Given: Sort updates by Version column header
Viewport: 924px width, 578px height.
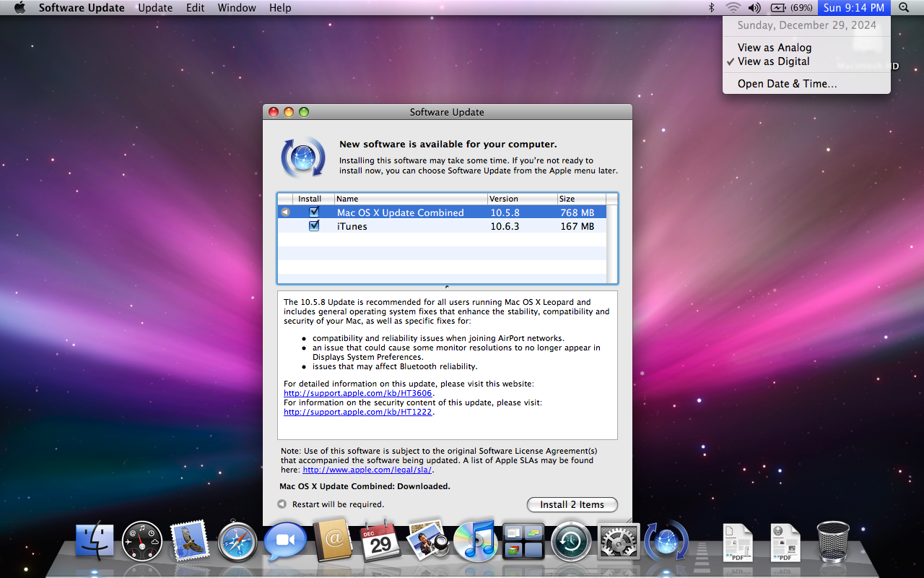Looking at the screenshot, I should (522, 199).
